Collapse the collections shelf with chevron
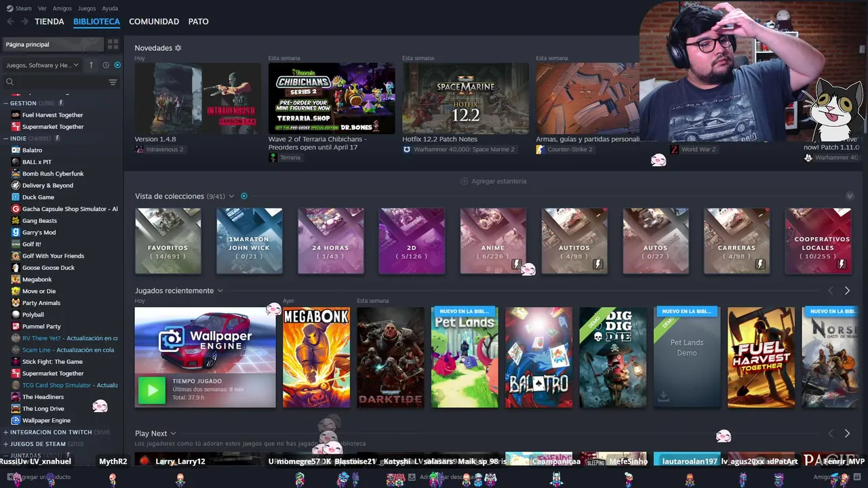Image resolution: width=868 pixels, height=488 pixels. 850,196
